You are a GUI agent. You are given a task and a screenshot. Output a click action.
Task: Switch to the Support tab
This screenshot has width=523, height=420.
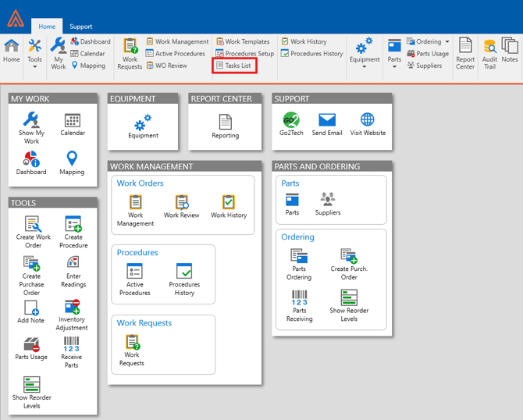click(80, 27)
